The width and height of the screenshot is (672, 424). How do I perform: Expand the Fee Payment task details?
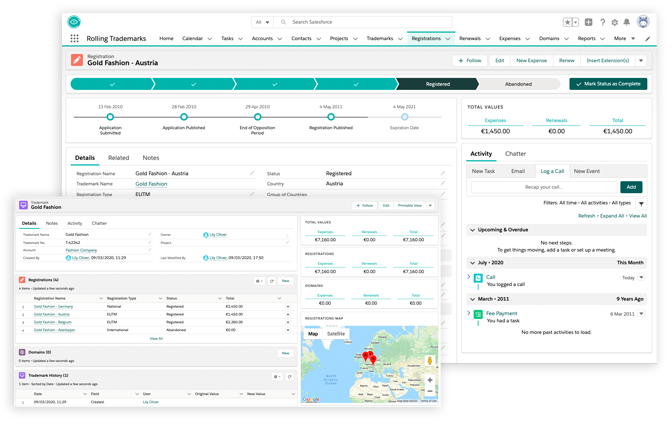tap(468, 313)
